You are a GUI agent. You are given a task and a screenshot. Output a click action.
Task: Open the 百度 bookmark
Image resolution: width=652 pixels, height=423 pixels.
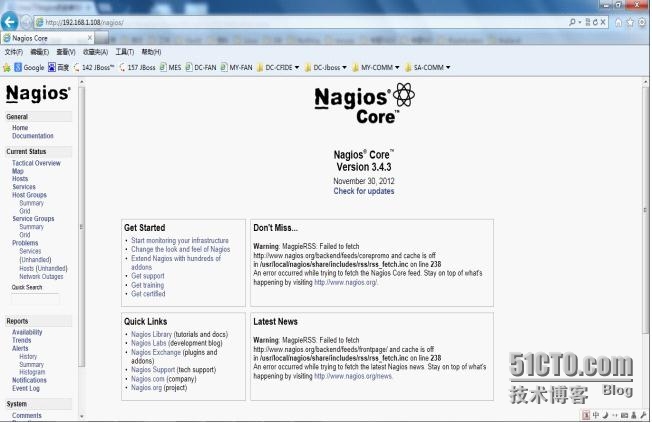pyautogui.click(x=59, y=67)
